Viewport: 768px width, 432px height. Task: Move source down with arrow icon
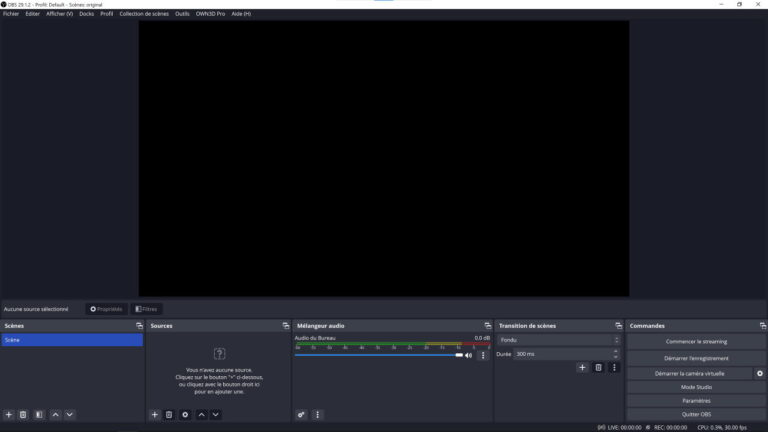[215, 414]
